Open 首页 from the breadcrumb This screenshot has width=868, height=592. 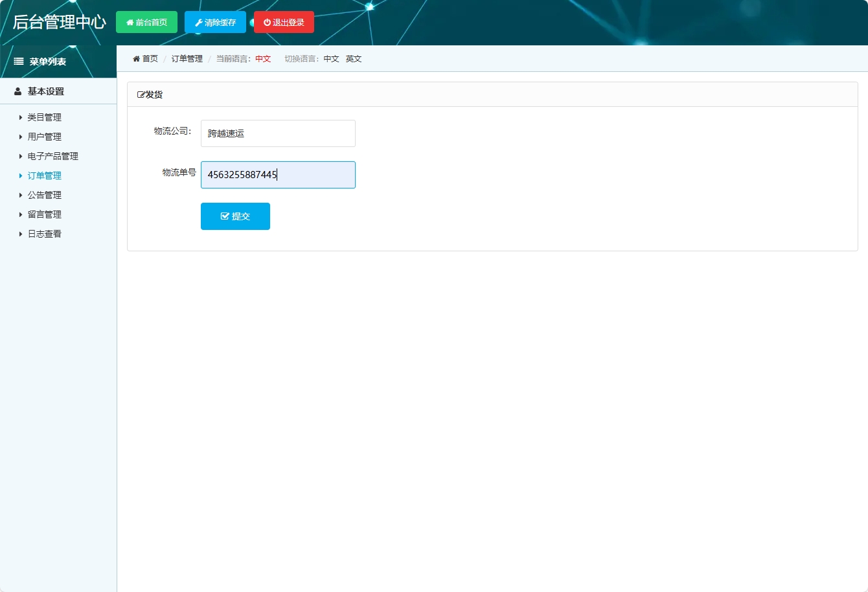148,58
